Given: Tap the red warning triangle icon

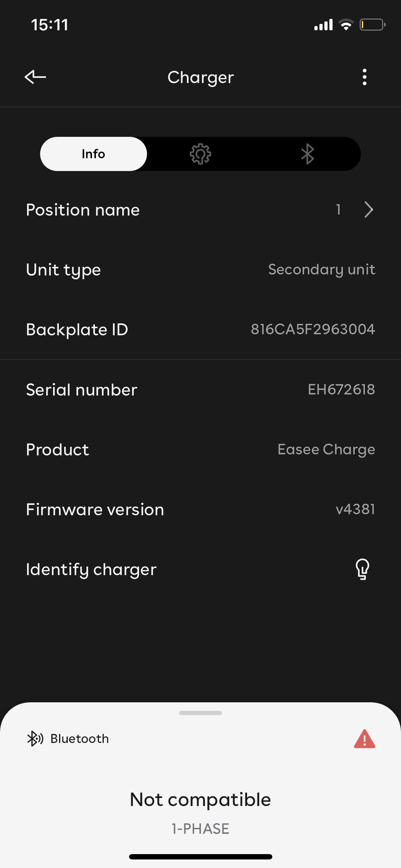Looking at the screenshot, I should click(364, 739).
